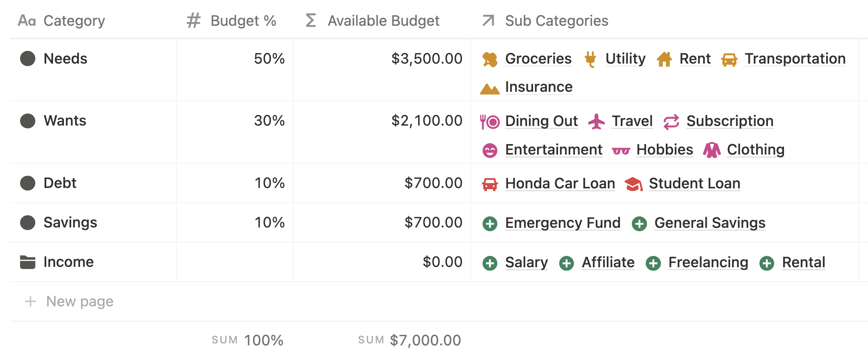Click the Needs budget percent cell
Screen dimensions: 868x349
235,59
